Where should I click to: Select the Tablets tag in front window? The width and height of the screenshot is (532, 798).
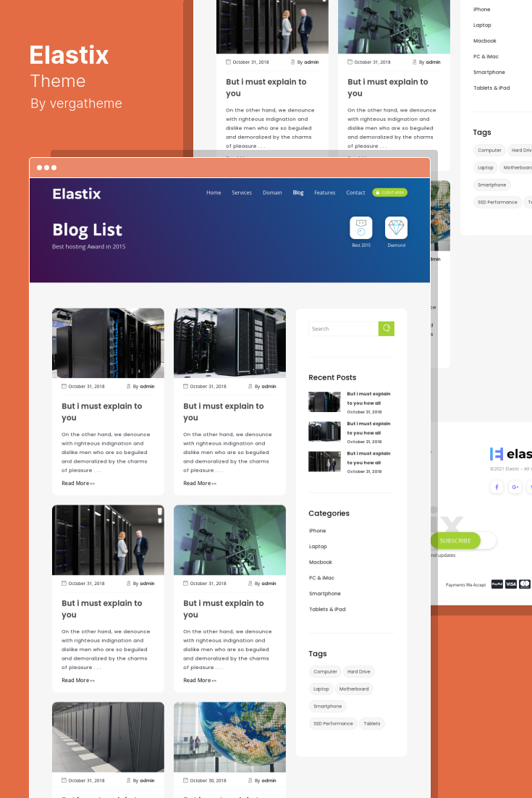pos(372,723)
